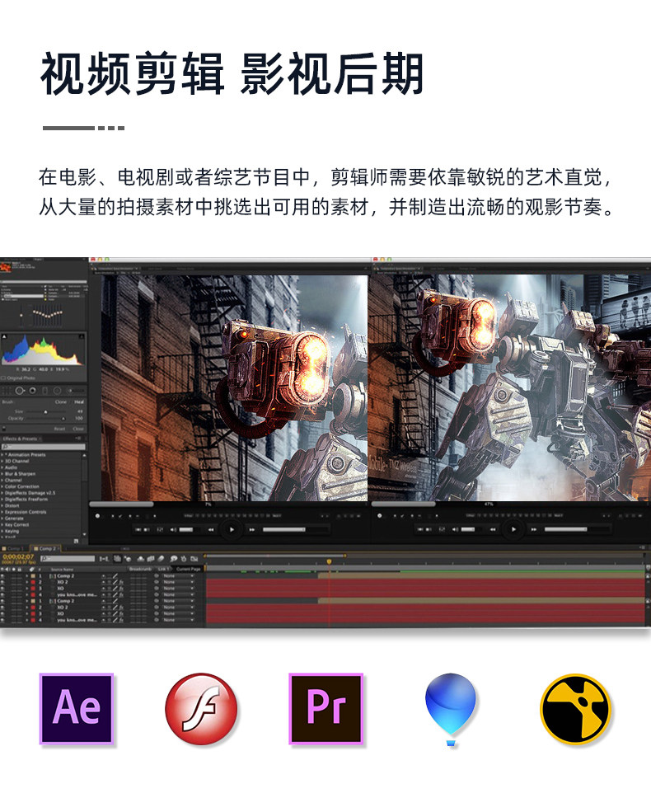Screen dimensions: 651x812
Task: Click the left viewer volume slider
Action: pyautogui.click(x=186, y=529)
